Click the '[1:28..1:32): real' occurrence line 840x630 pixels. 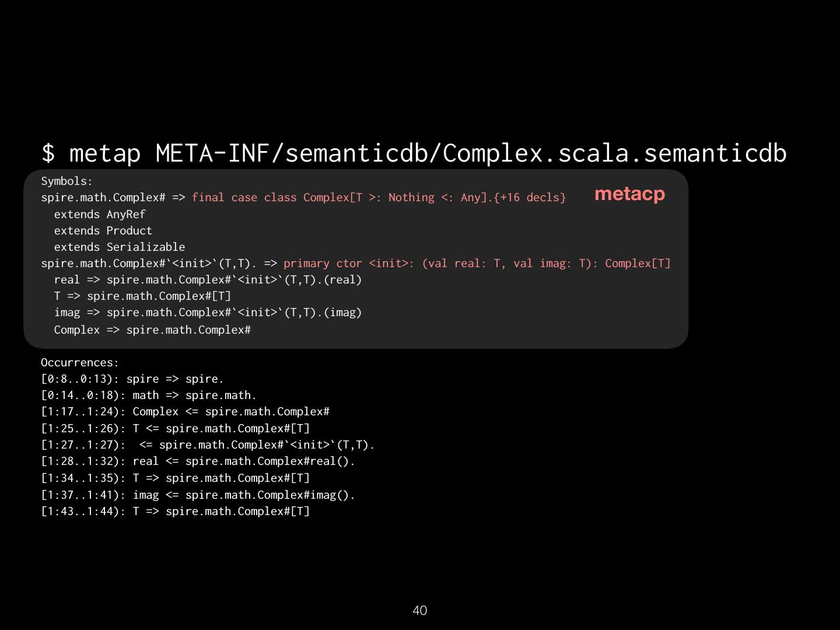[x=198, y=461]
